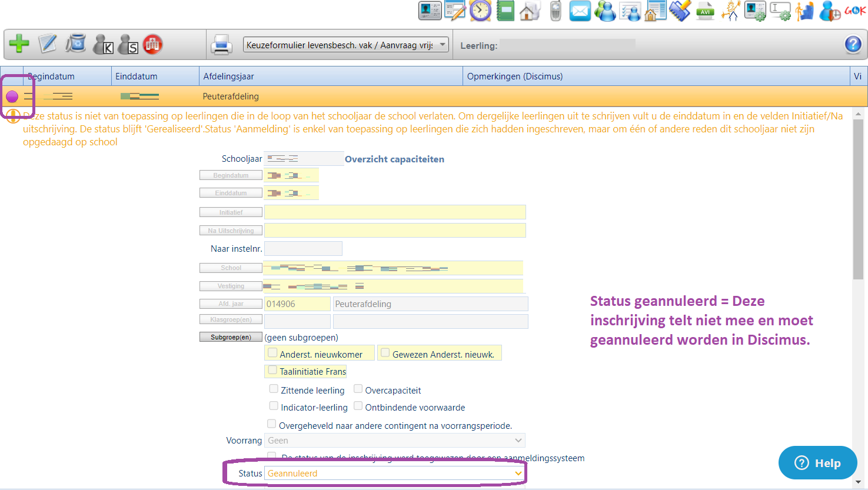The height and width of the screenshot is (490, 868).
Task: Click the recycle bin delete icon
Action: pos(75,44)
